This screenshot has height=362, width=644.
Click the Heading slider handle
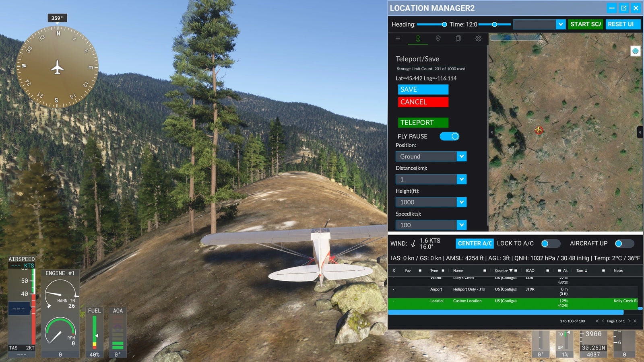[444, 25]
